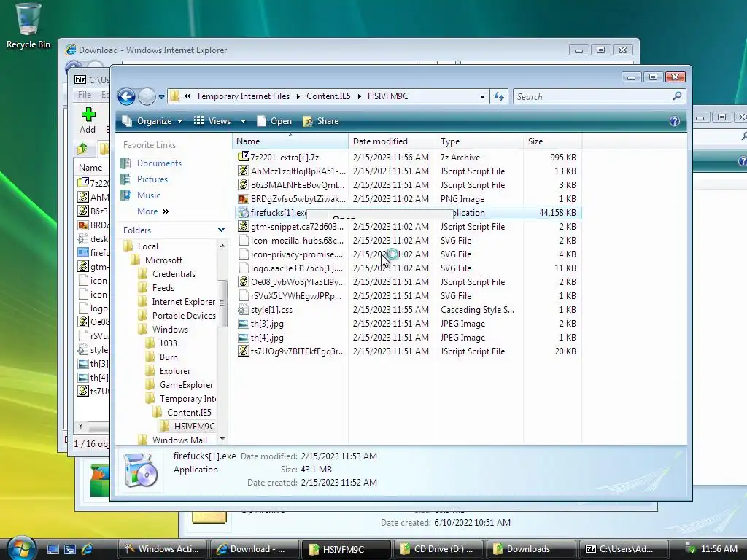Viewport: 747px width, 560px height.
Task: Open Recycle Bin on desktop
Action: [28, 26]
